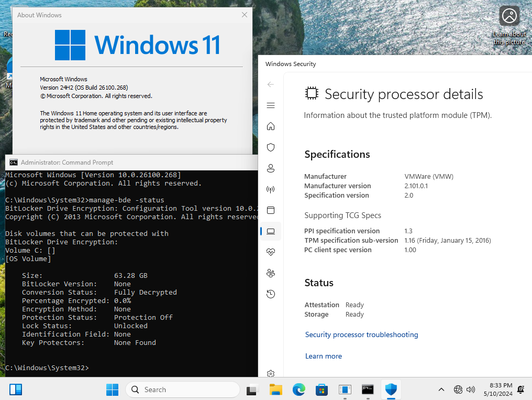Switch to About Windows taskbar app
This screenshot has height=400, width=532.
[x=345, y=390]
